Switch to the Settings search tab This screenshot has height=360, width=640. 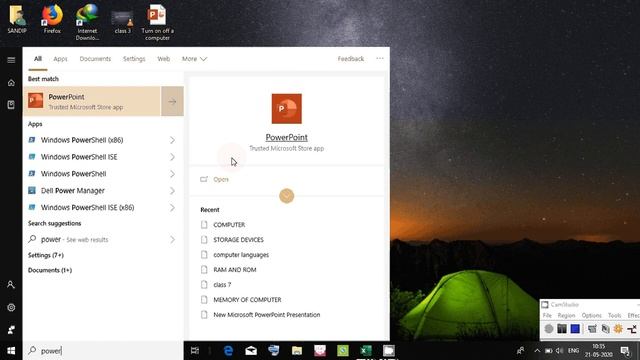pyautogui.click(x=134, y=59)
